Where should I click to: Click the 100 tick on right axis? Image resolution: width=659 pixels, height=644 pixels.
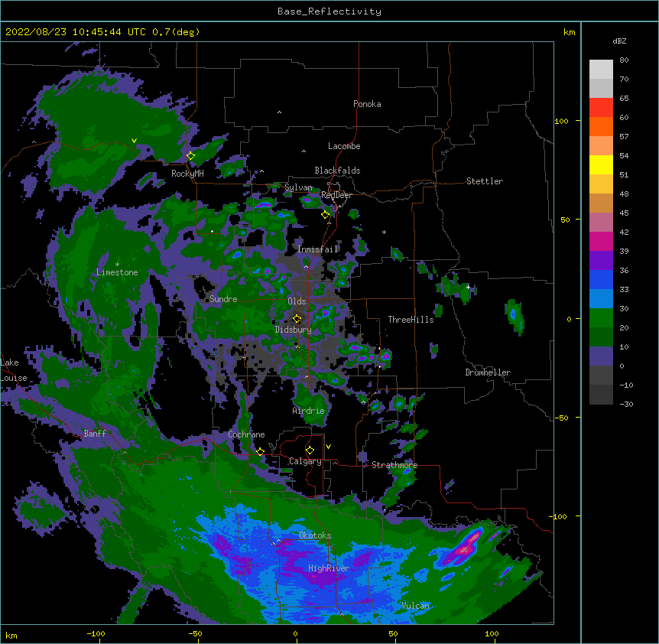click(561, 121)
